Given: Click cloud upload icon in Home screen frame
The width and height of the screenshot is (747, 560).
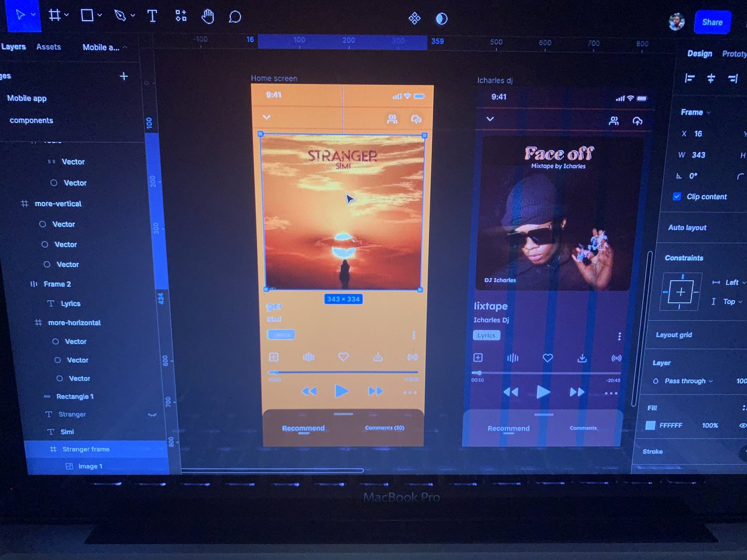Looking at the screenshot, I should point(416,119).
